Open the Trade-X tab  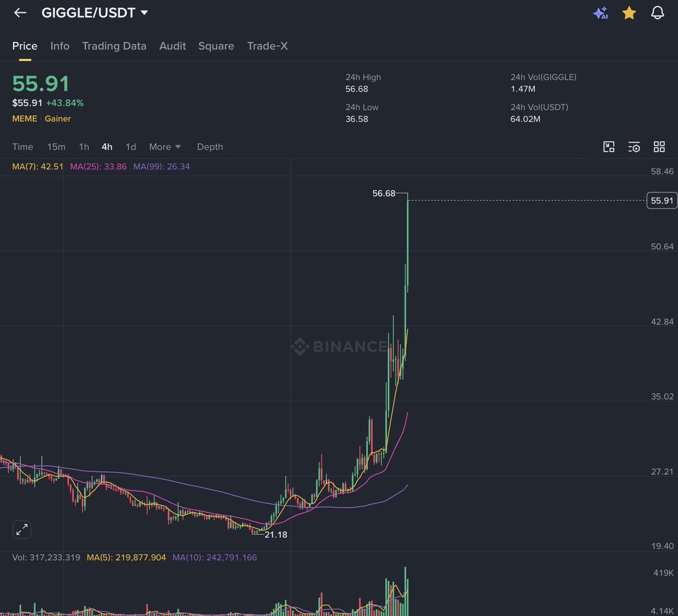pyautogui.click(x=267, y=46)
